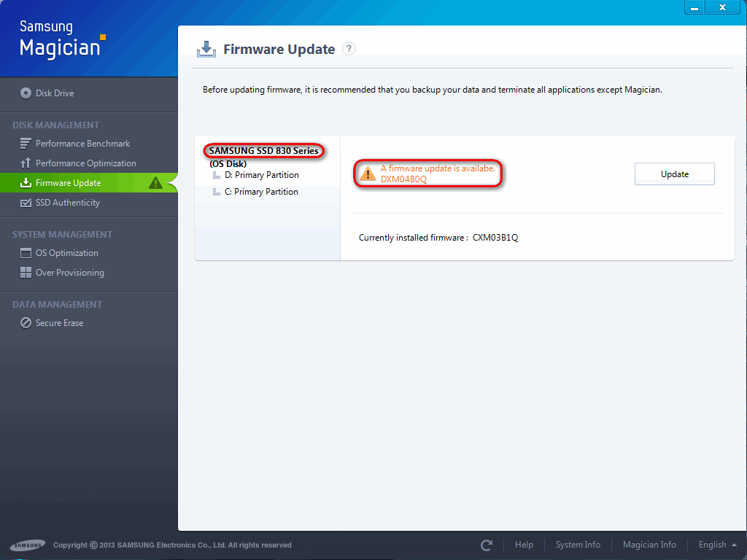Click the backup recommendation notice text

pyautogui.click(x=432, y=90)
